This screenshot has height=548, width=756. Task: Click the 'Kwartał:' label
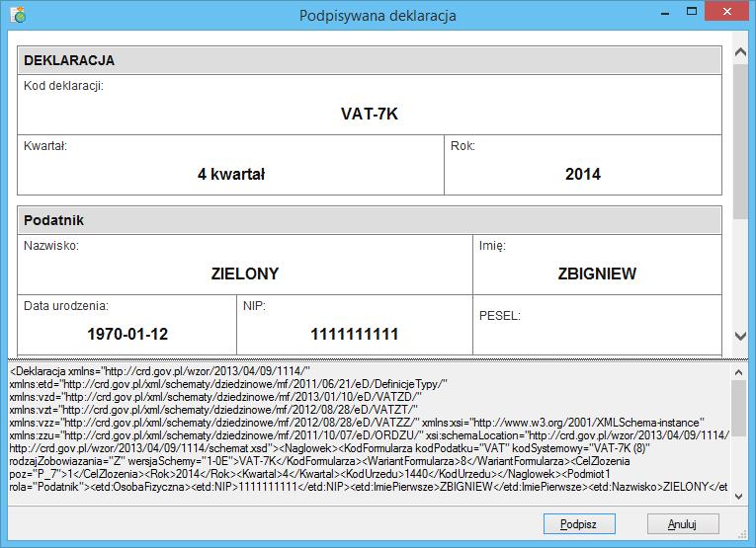(x=45, y=146)
